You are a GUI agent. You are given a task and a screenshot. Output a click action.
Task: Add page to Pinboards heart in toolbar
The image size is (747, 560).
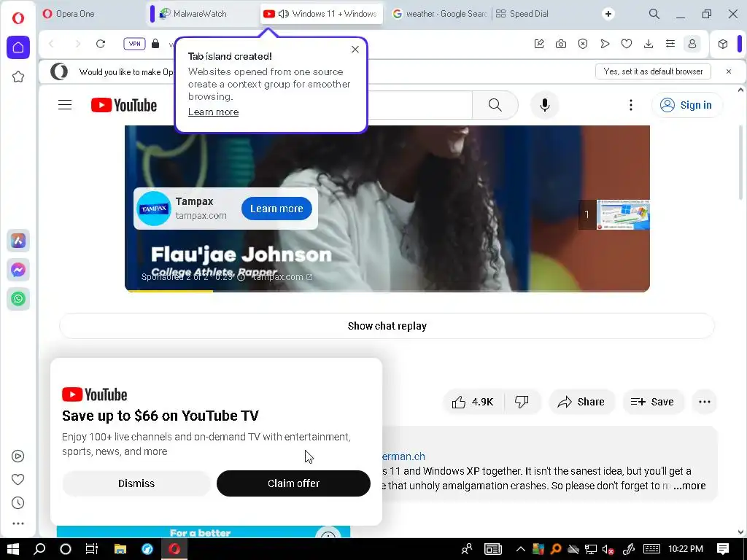pos(627,44)
